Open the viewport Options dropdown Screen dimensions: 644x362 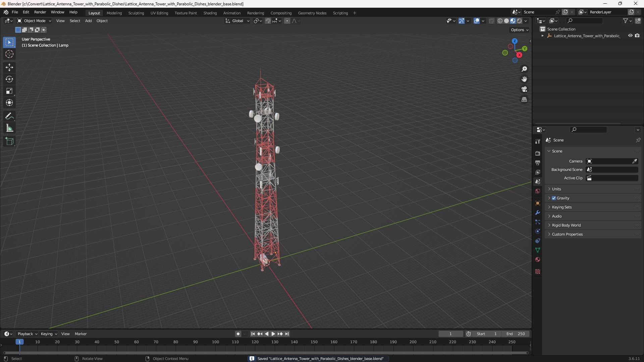click(x=519, y=30)
